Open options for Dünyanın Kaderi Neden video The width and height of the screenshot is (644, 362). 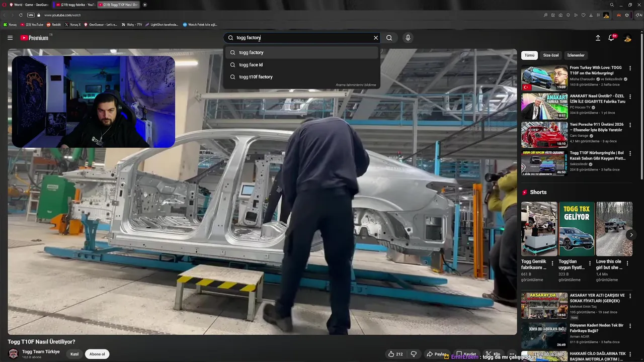click(x=630, y=326)
